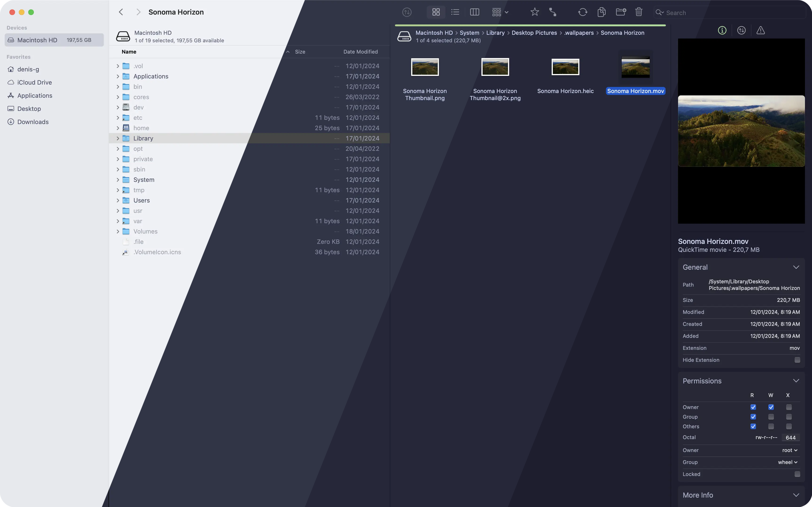Select Downloads in the Favorites sidebar
812x507 pixels.
click(33, 122)
